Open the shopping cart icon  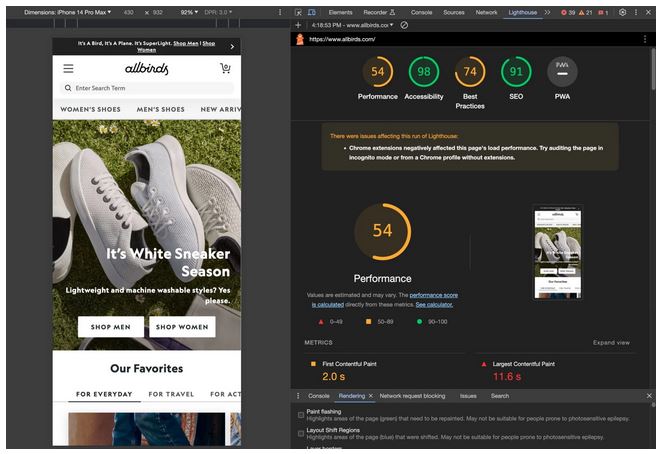click(x=225, y=68)
